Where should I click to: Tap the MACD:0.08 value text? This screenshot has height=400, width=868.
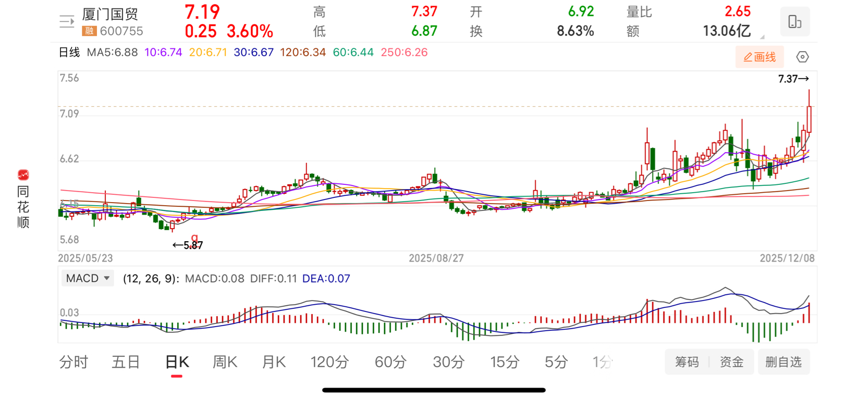215,279
